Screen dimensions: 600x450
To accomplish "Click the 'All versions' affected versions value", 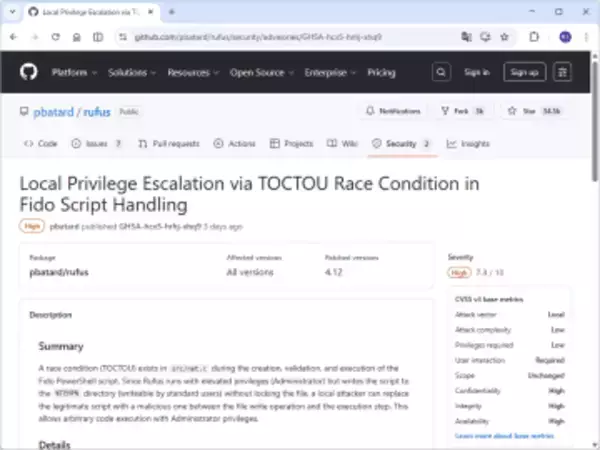I will (250, 272).
